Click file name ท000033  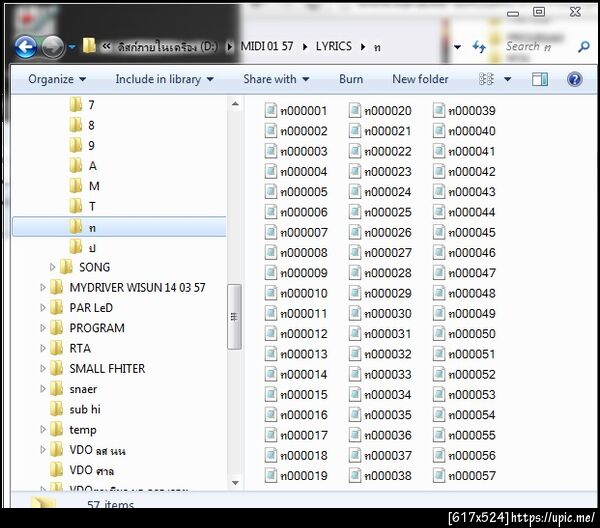[388, 375]
